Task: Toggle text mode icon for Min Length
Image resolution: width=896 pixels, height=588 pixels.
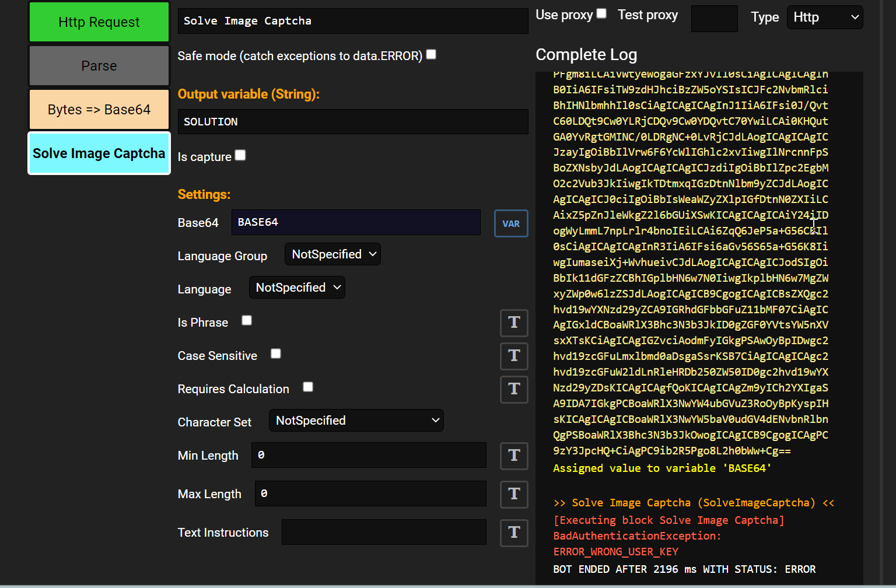Action: (x=514, y=456)
